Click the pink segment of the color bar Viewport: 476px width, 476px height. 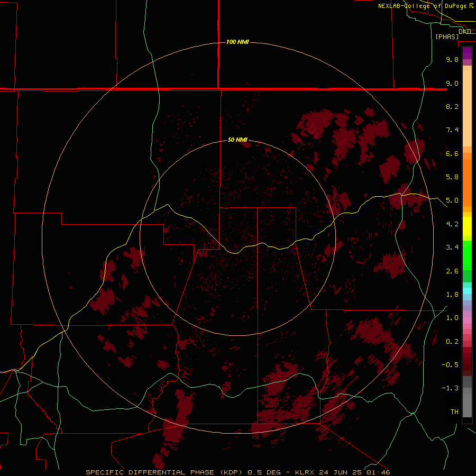pos(467,321)
